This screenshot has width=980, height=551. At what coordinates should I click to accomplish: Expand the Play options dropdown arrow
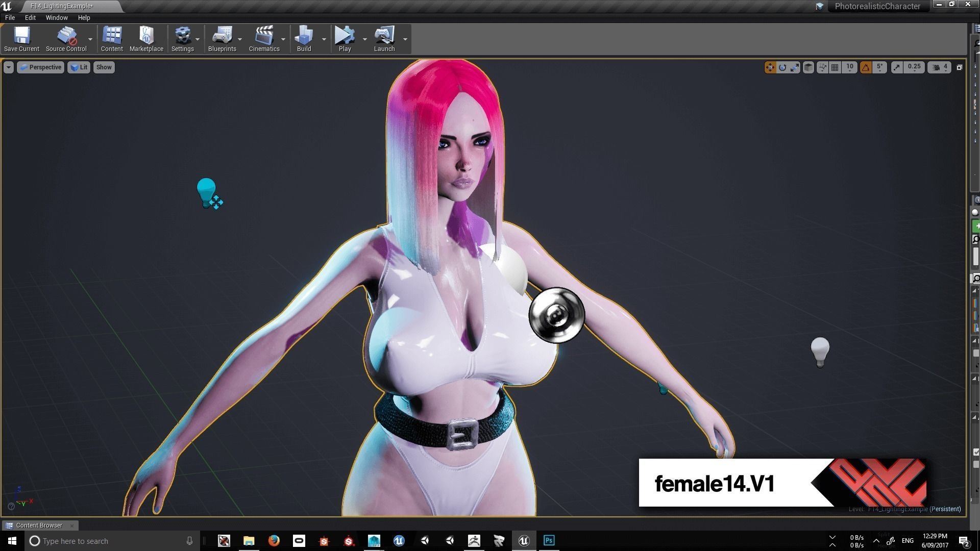click(364, 39)
